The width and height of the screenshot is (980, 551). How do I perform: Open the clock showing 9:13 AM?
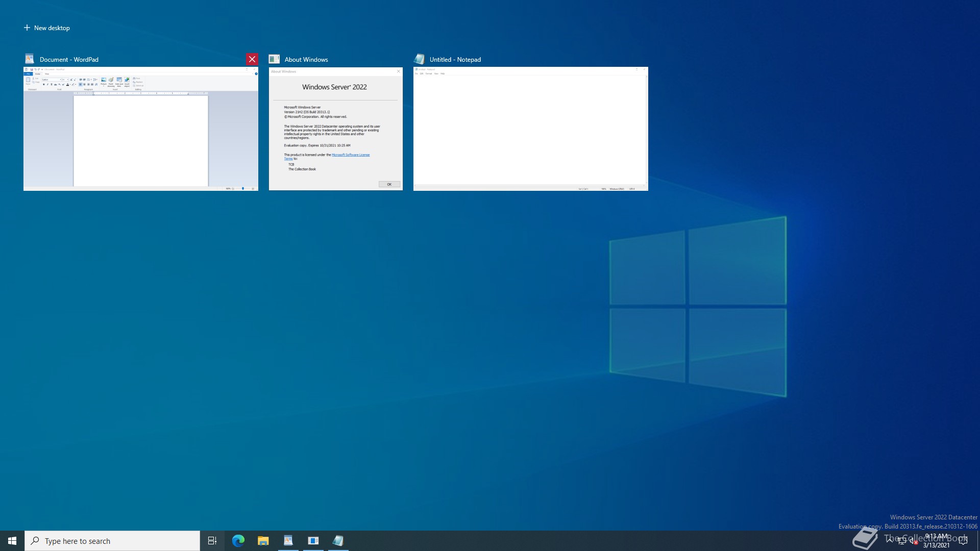pyautogui.click(x=937, y=541)
